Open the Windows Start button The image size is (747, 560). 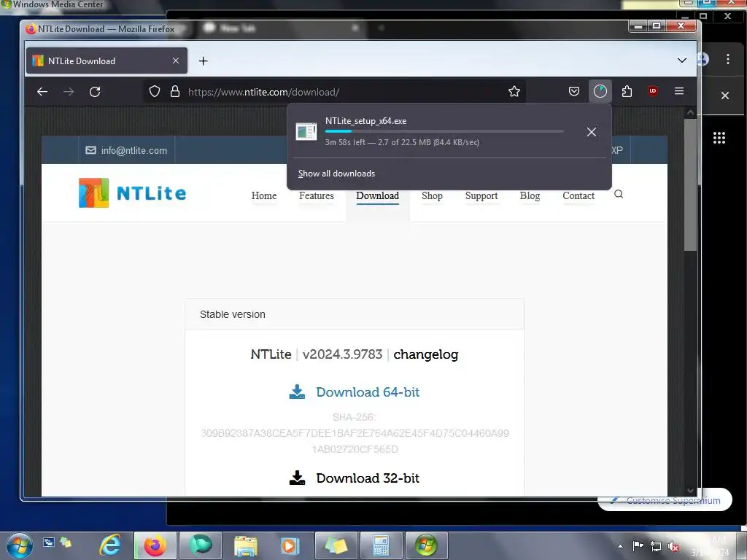point(20,545)
